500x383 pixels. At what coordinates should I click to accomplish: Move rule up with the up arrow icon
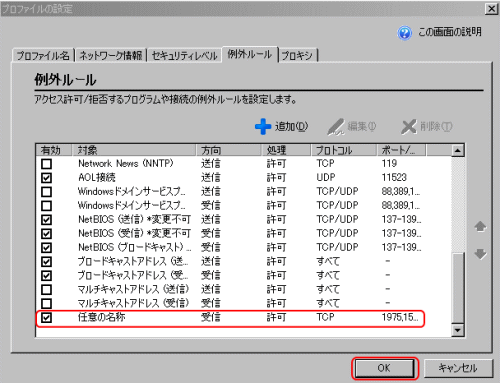(480, 226)
